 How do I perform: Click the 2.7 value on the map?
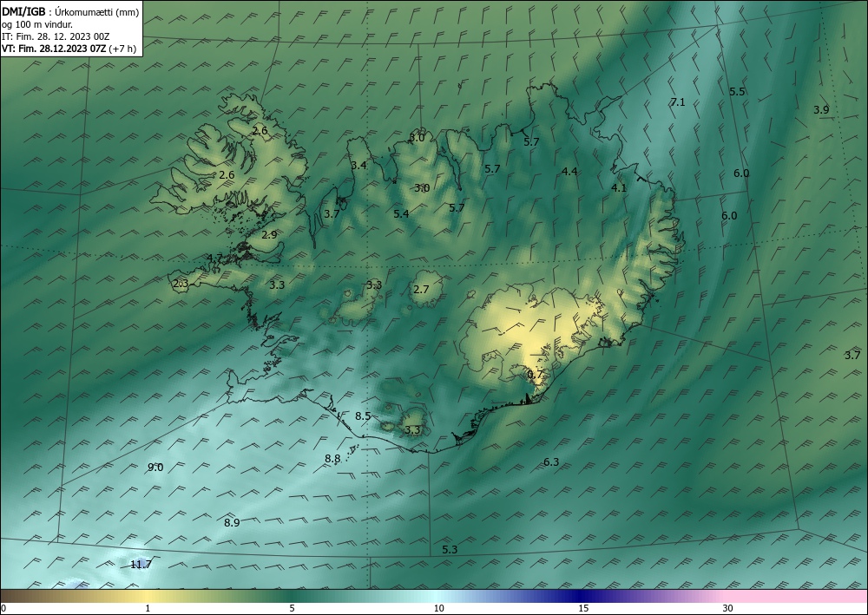(421, 289)
